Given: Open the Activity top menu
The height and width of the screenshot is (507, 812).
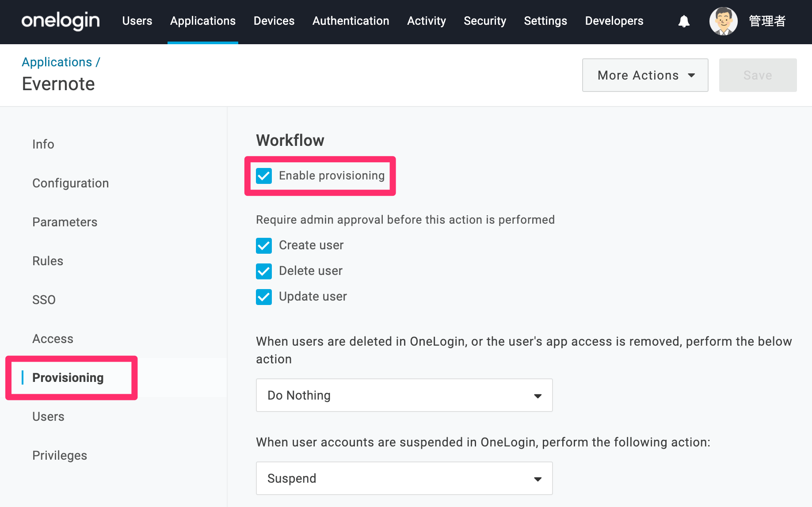Looking at the screenshot, I should [427, 21].
